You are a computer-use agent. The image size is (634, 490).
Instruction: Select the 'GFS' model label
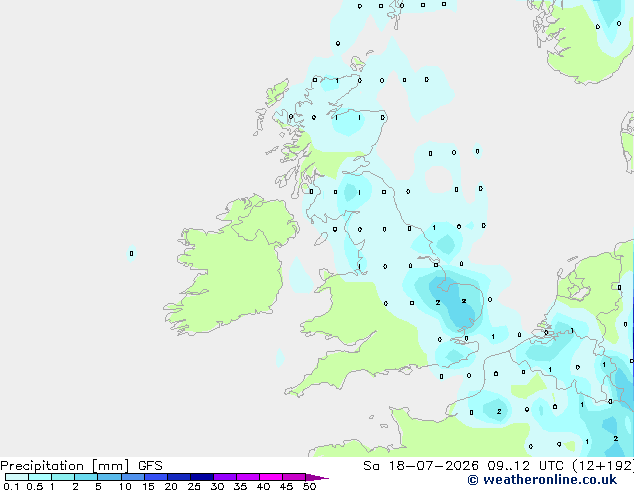150,466
